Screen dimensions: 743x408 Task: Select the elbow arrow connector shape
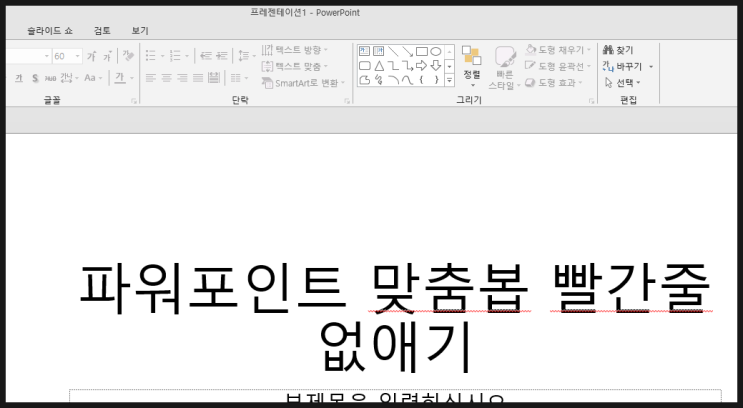[x=407, y=65]
